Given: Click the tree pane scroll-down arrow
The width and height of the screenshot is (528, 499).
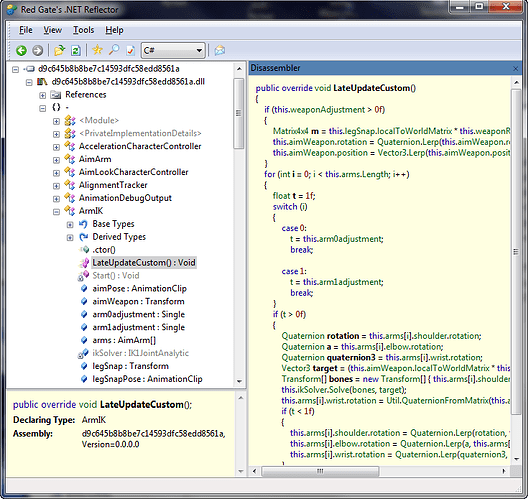Looking at the screenshot, I should click(x=239, y=381).
